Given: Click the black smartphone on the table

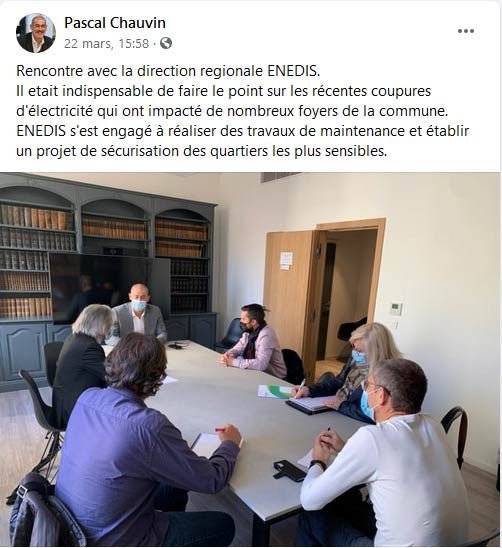Looking at the screenshot, I should coord(289,470).
